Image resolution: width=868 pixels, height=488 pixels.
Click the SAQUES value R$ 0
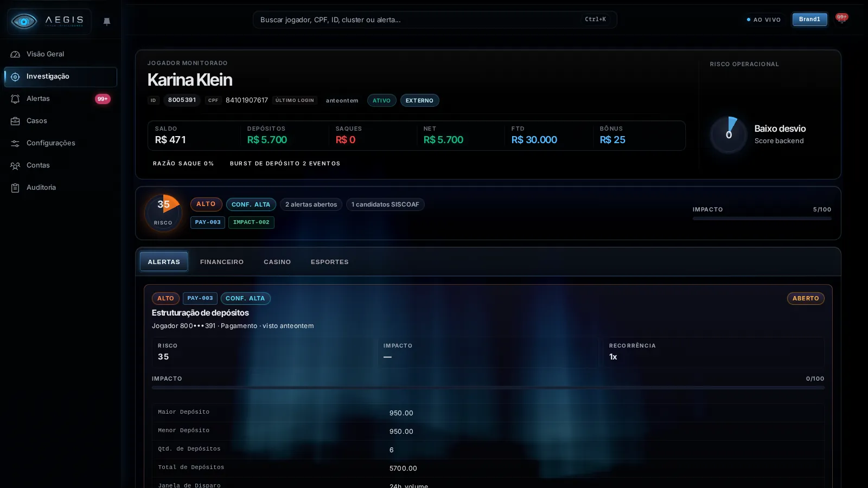click(x=346, y=140)
